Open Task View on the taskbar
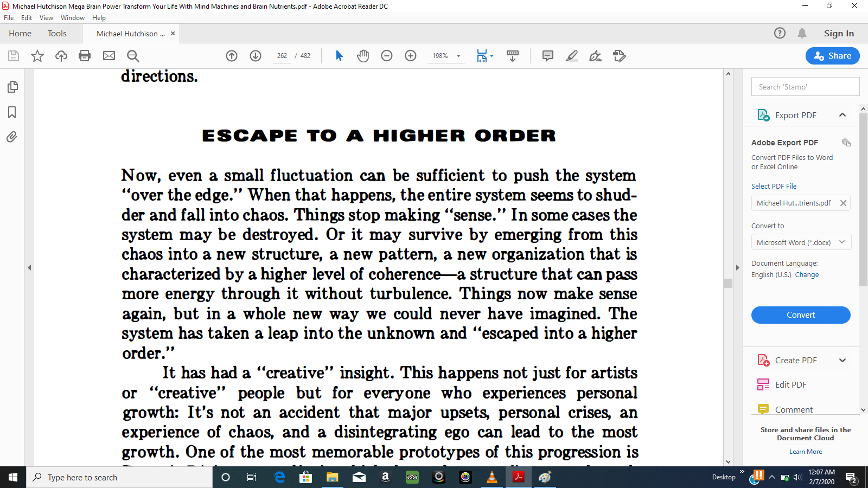The image size is (868, 488). click(x=251, y=477)
